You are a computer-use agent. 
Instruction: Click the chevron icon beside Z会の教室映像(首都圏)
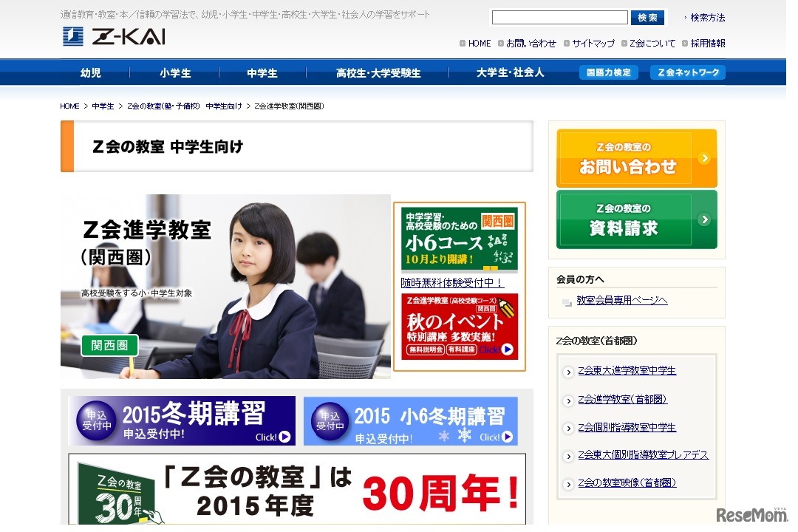click(568, 485)
